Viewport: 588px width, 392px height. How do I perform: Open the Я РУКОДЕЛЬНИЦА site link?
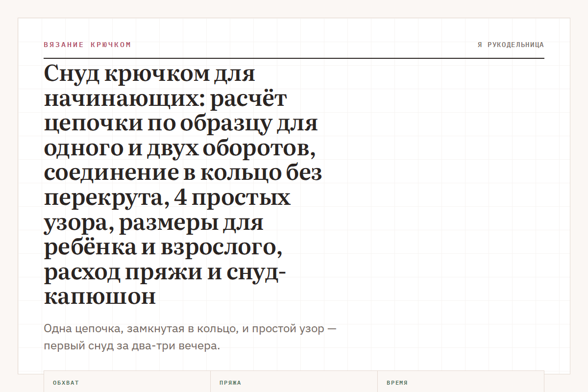tap(511, 45)
